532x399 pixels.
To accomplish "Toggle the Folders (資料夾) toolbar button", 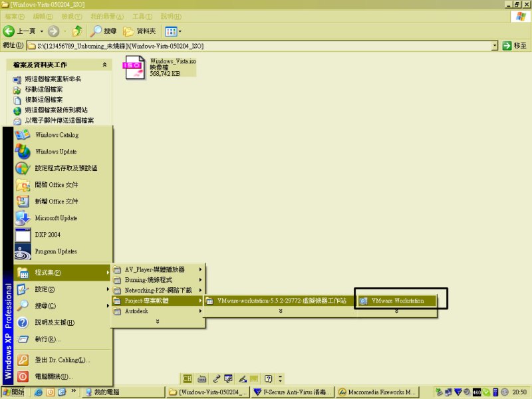I will (x=140, y=31).
